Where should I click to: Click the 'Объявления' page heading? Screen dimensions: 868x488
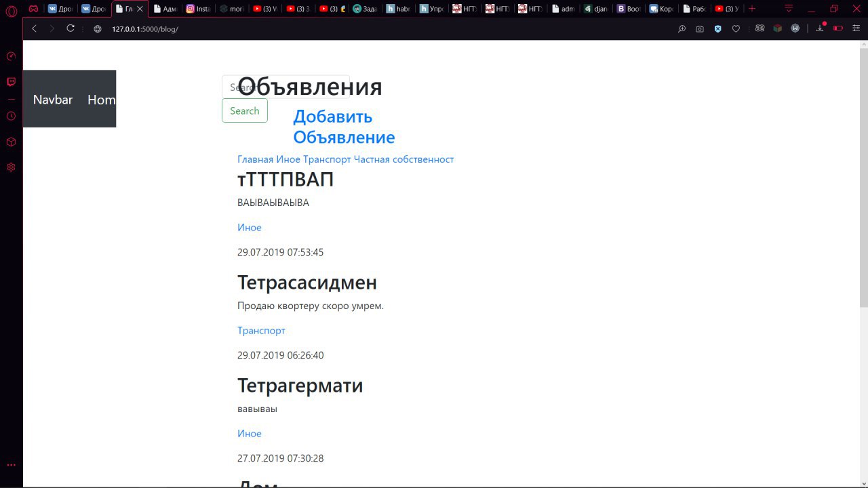tap(310, 87)
